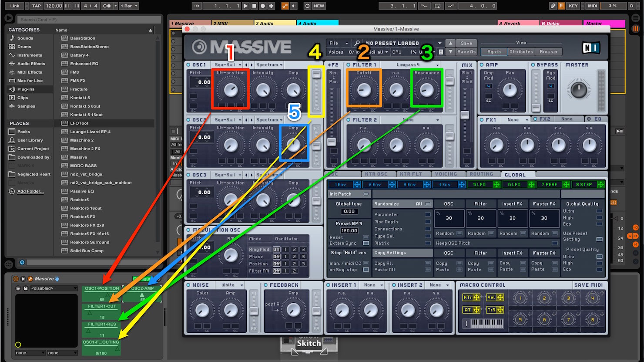Toggle the Filter 1 power button
Viewport: 644px width, 362px height.
click(x=348, y=65)
